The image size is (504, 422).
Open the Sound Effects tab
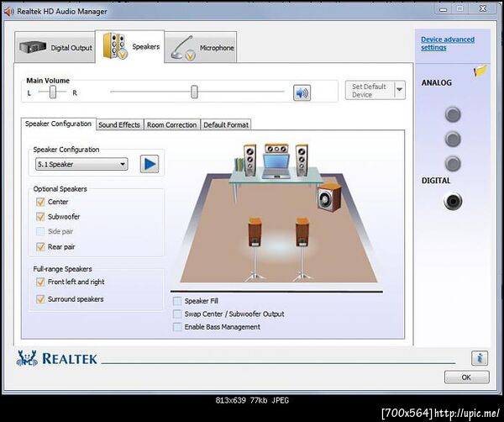(x=119, y=124)
